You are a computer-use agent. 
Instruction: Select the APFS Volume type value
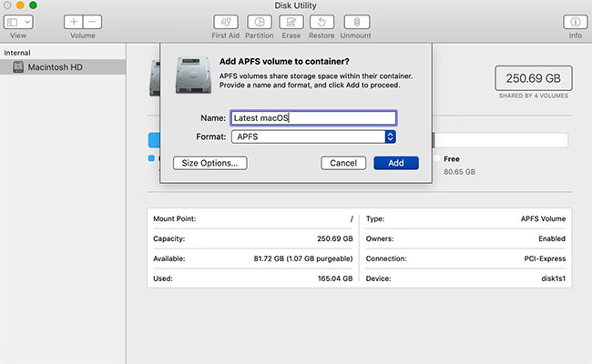coord(543,218)
